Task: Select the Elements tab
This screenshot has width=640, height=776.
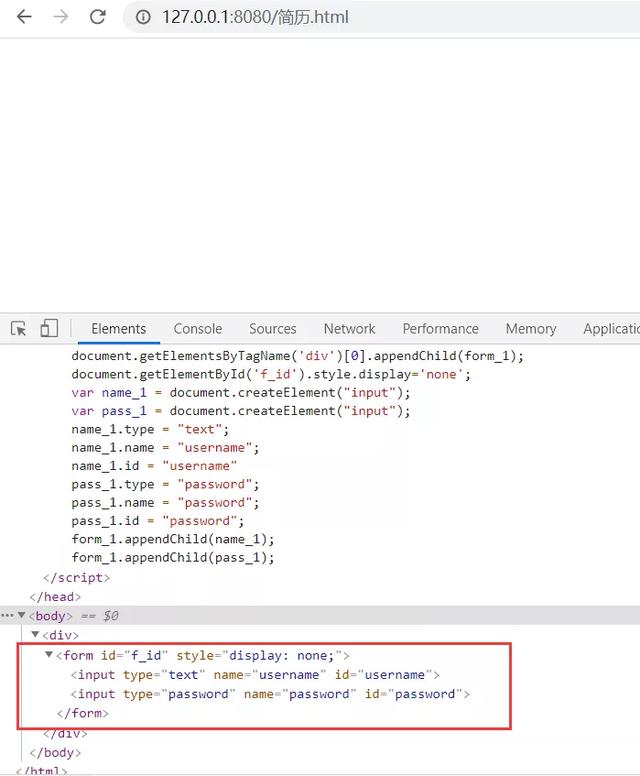Action: click(x=118, y=329)
